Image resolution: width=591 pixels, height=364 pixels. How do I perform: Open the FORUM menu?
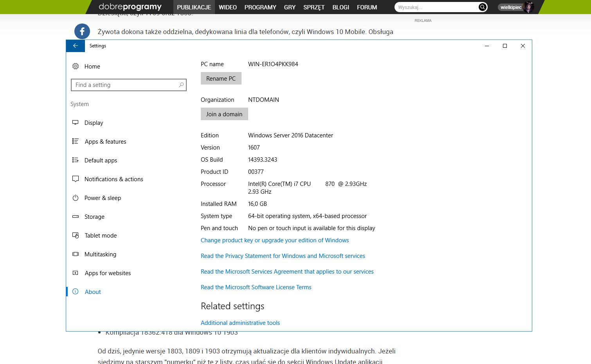[x=367, y=7]
